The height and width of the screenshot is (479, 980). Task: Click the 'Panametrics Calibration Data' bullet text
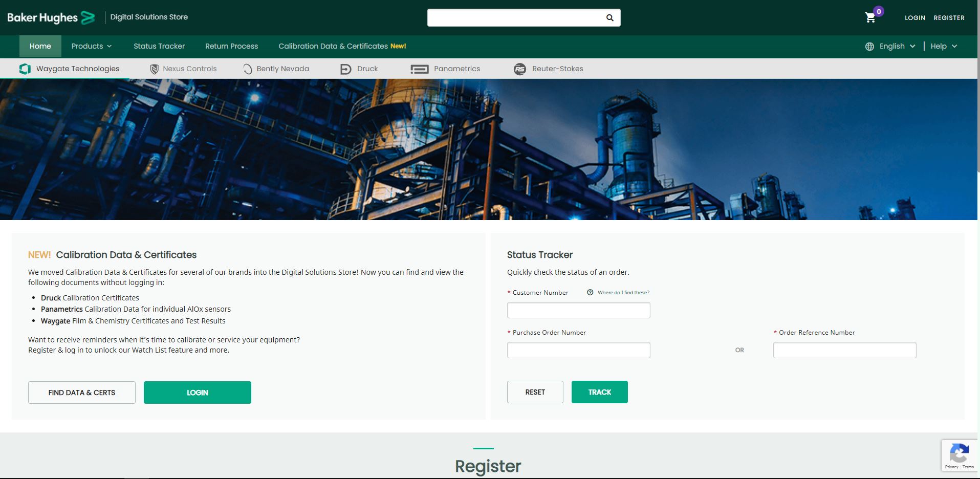[x=136, y=309]
